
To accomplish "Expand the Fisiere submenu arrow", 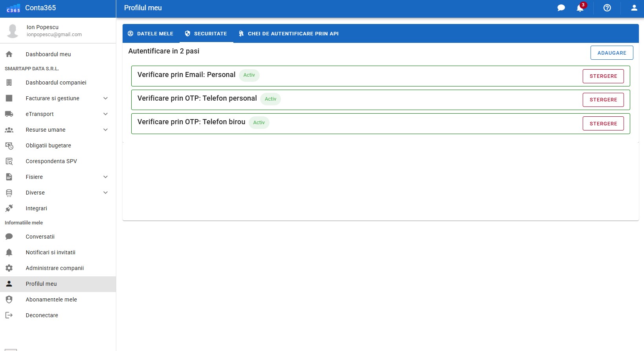I will (105, 177).
